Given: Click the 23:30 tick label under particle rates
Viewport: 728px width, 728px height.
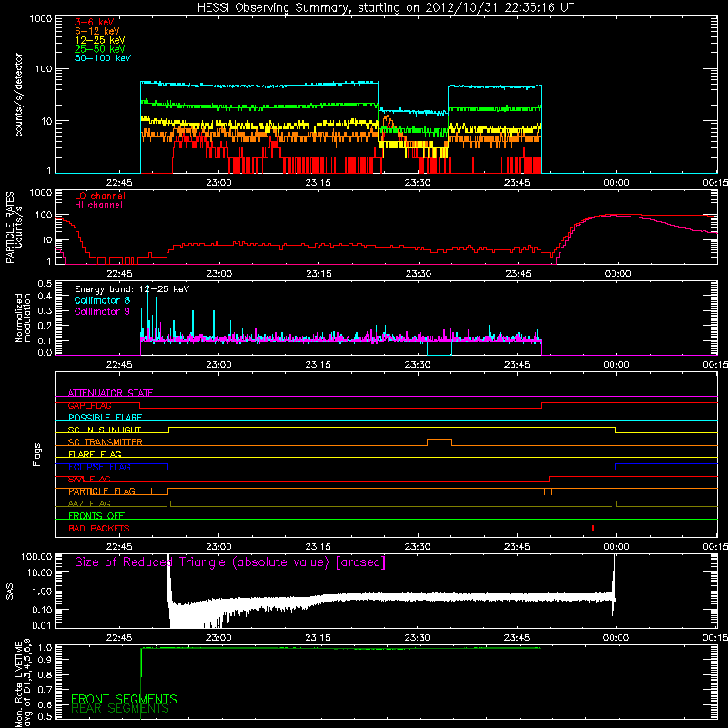Looking at the screenshot, I should click(419, 274).
